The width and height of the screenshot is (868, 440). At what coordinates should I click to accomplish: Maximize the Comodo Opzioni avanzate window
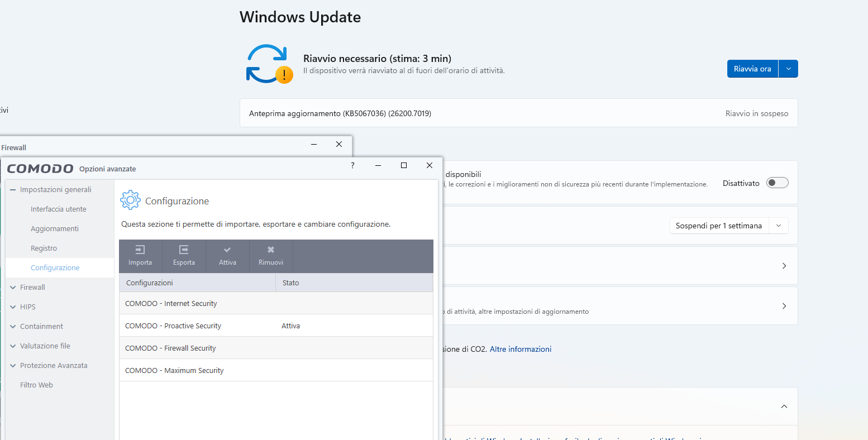tap(404, 165)
